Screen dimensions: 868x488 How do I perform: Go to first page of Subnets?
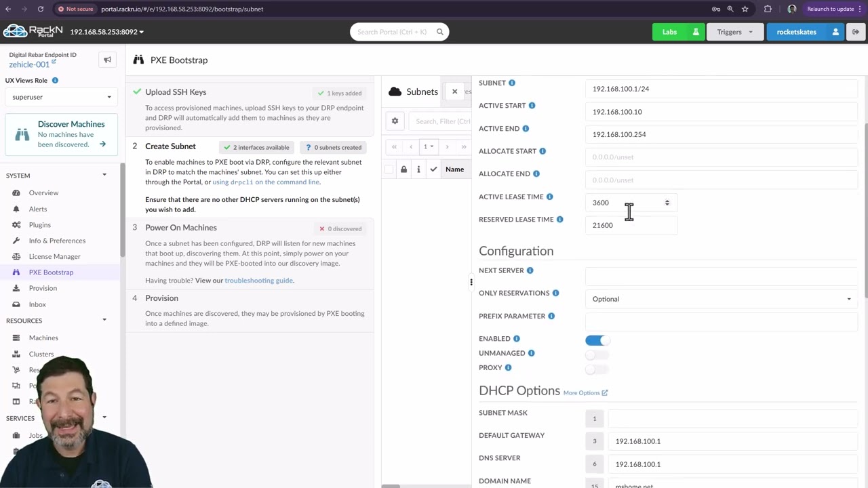point(394,147)
